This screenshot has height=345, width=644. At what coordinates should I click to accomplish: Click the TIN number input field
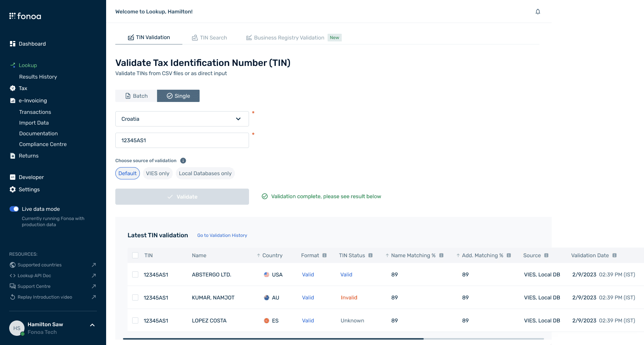tap(182, 140)
